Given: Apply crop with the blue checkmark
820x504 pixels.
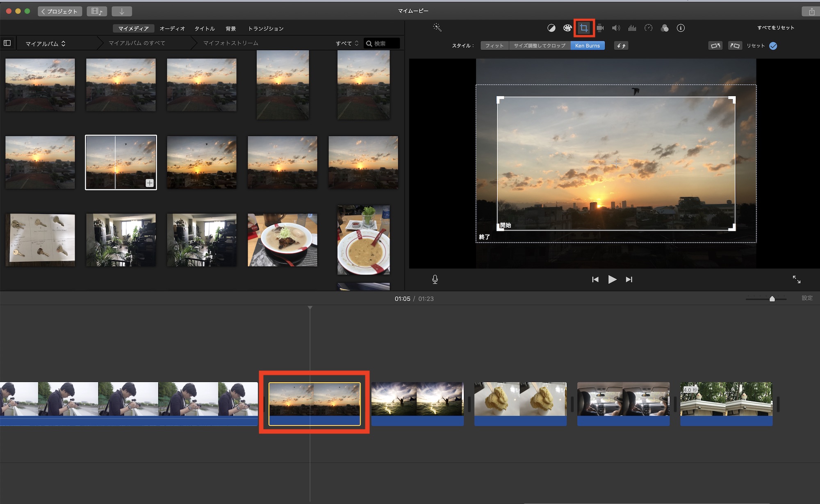Looking at the screenshot, I should point(773,46).
